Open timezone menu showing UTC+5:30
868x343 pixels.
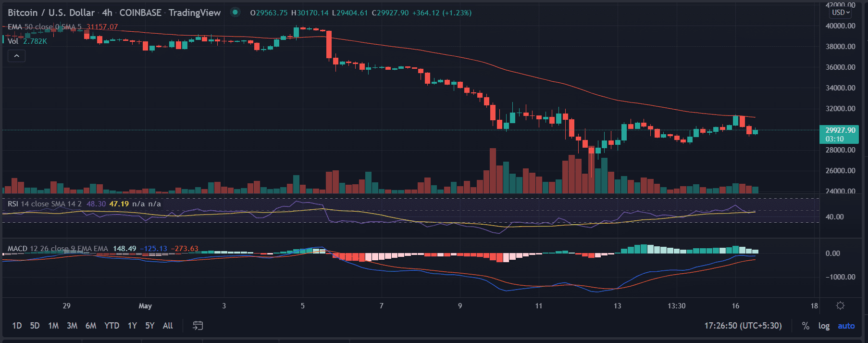(743, 326)
